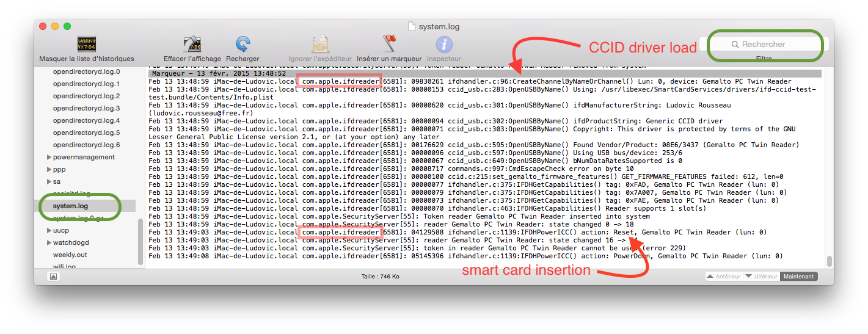Image resolution: width=868 pixels, height=334 pixels.
Task: Click the Ignorer l'expéditeur toolbar icon
Action: pyautogui.click(x=321, y=44)
